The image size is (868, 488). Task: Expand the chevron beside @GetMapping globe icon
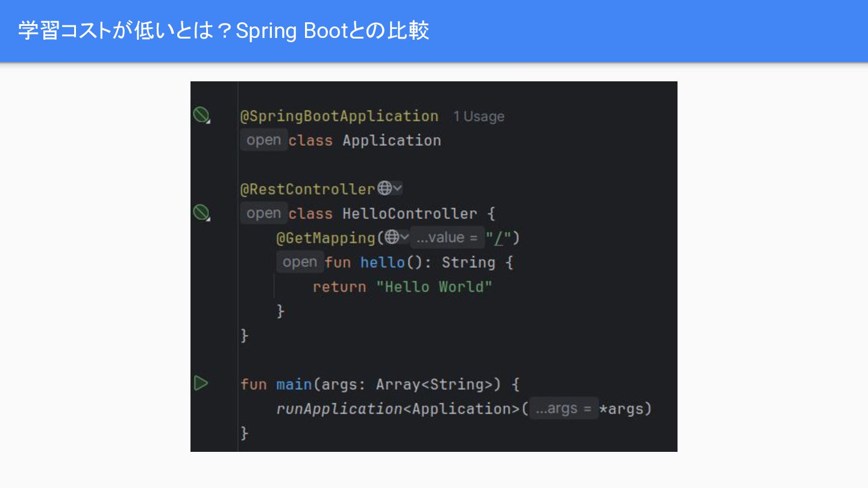pyautogui.click(x=404, y=237)
